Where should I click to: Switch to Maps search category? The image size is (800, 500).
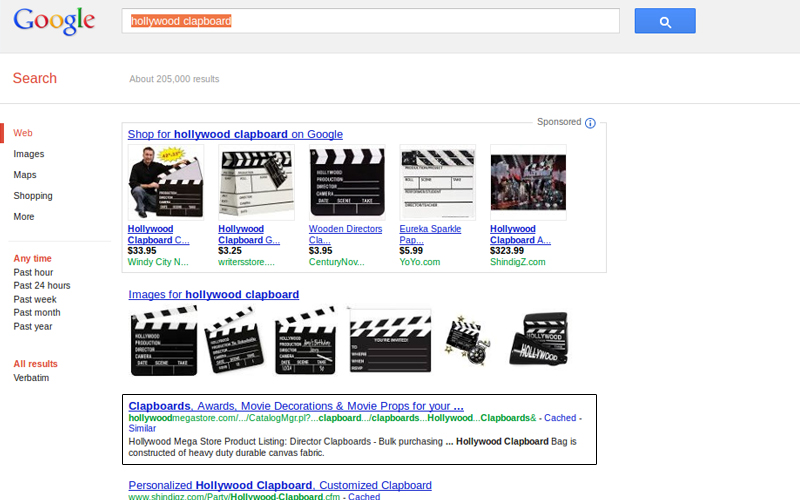click(24, 174)
